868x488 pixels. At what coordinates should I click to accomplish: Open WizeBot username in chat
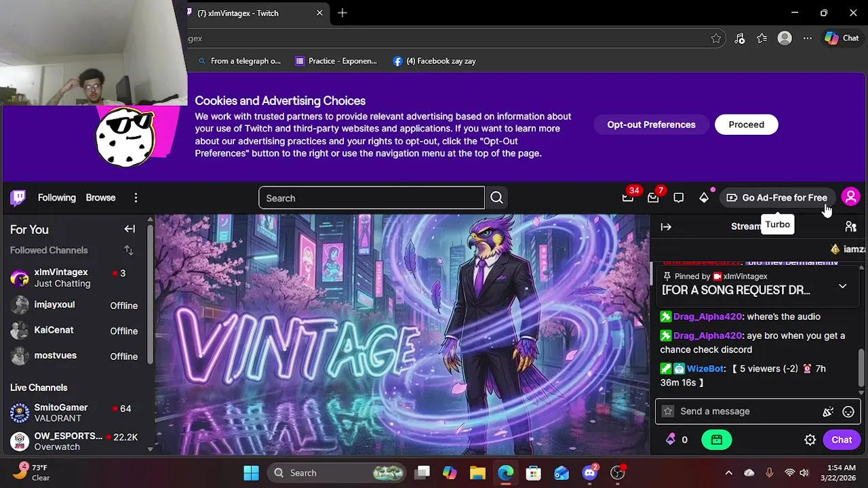705,369
